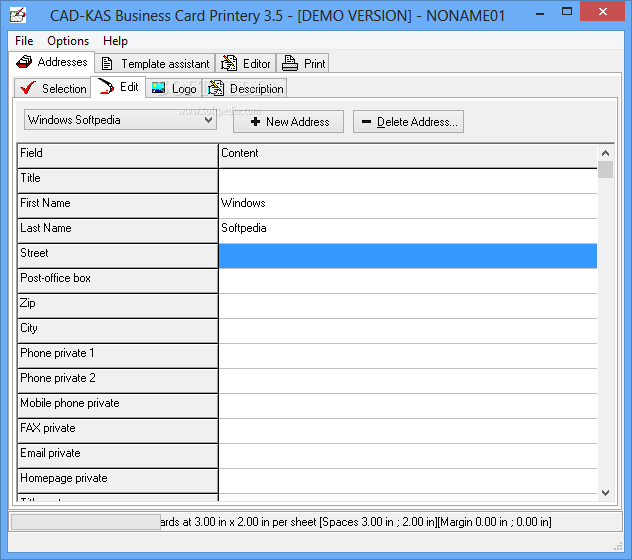Click the Homepage private content cell
The height and width of the screenshot is (560, 632).
[408, 481]
